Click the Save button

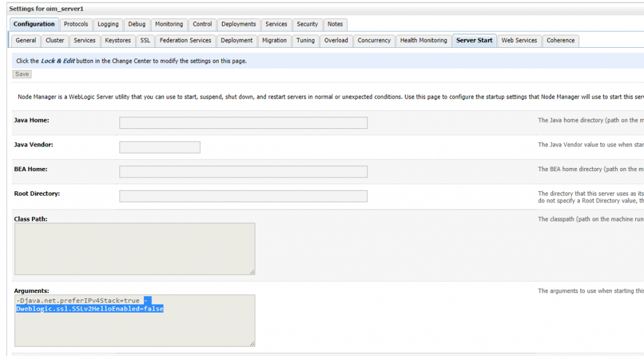(x=22, y=74)
